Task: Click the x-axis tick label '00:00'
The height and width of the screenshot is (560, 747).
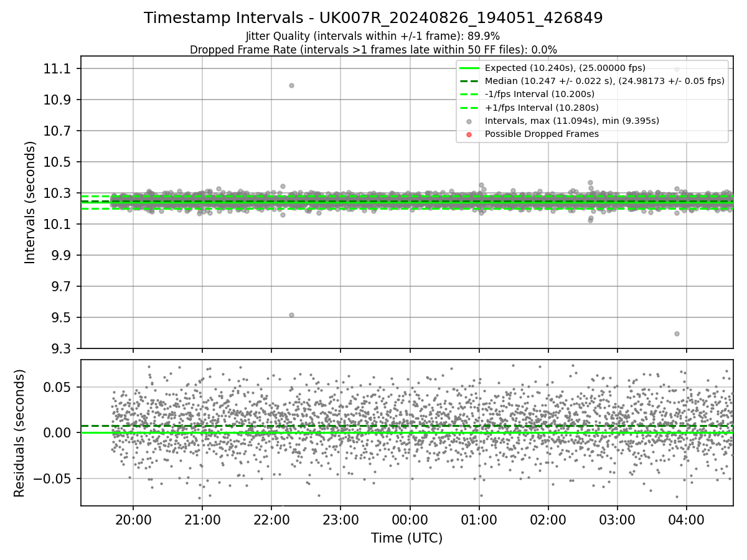Action: pos(410,520)
